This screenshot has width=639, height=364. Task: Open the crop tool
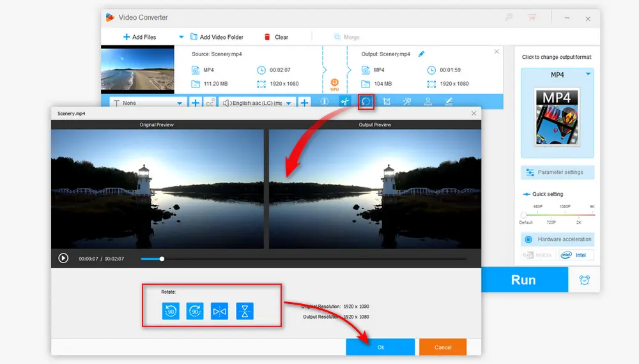(x=387, y=102)
